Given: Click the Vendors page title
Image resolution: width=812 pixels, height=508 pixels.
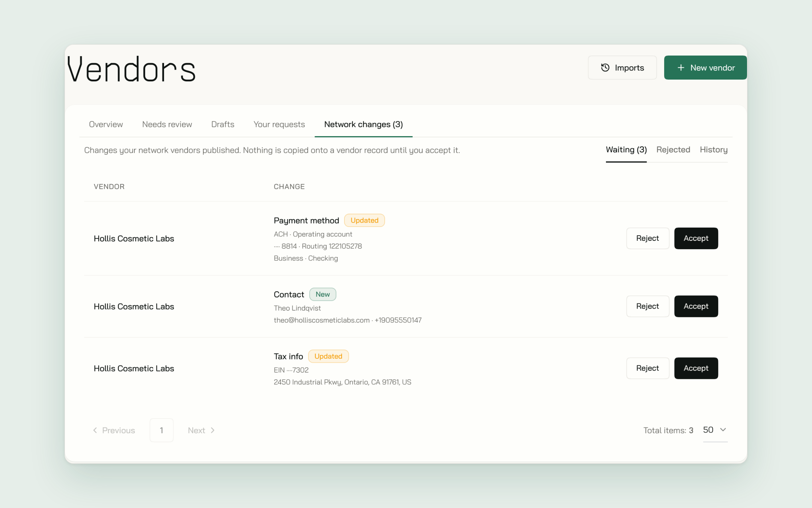Looking at the screenshot, I should pos(131,70).
